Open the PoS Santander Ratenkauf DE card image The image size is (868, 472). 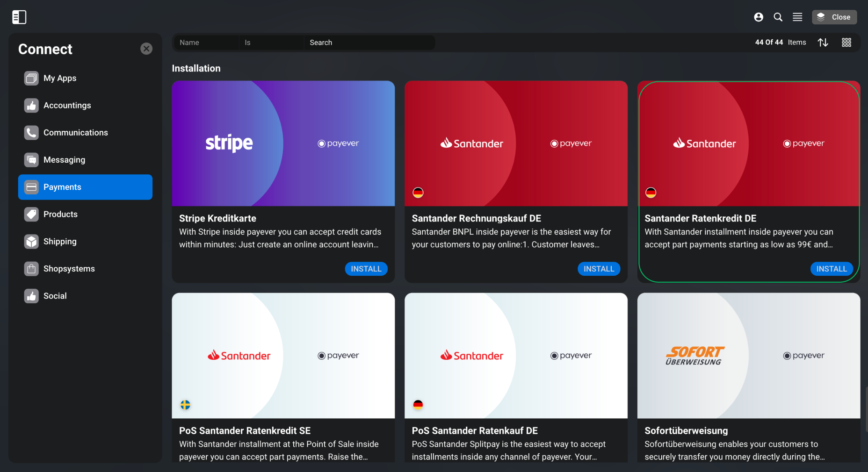click(x=516, y=356)
